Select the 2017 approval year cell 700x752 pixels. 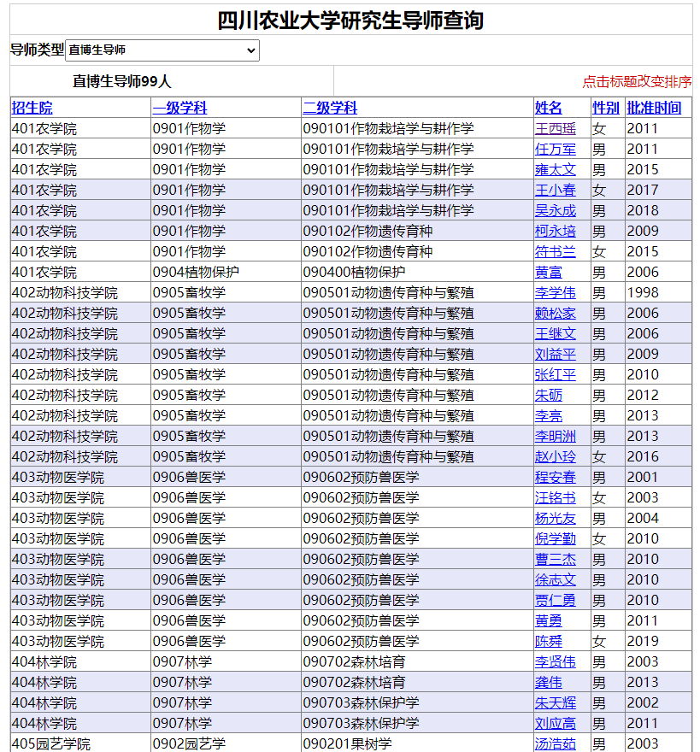click(658, 191)
